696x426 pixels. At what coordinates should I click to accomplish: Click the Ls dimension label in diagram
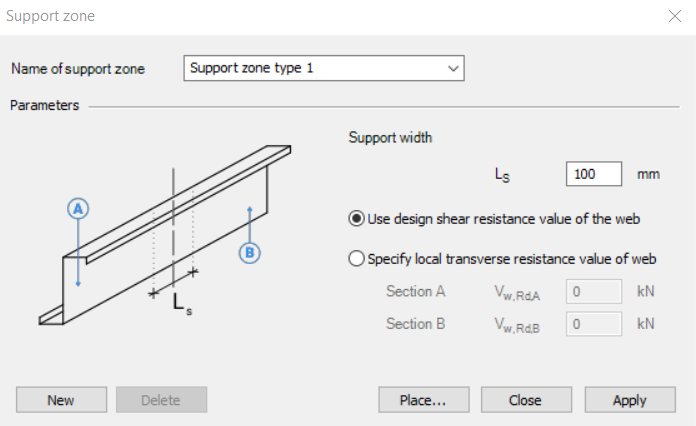[x=182, y=303]
